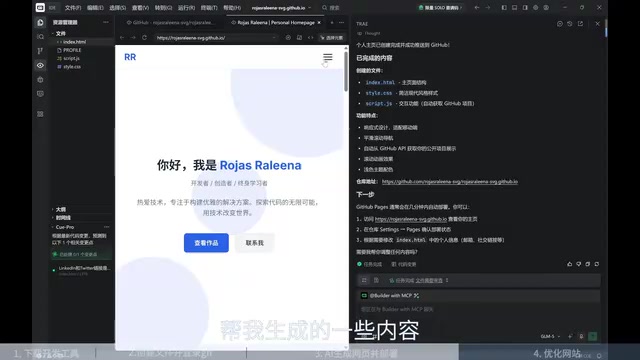
Task: Open more options next to editor tabs
Action: click(342, 23)
